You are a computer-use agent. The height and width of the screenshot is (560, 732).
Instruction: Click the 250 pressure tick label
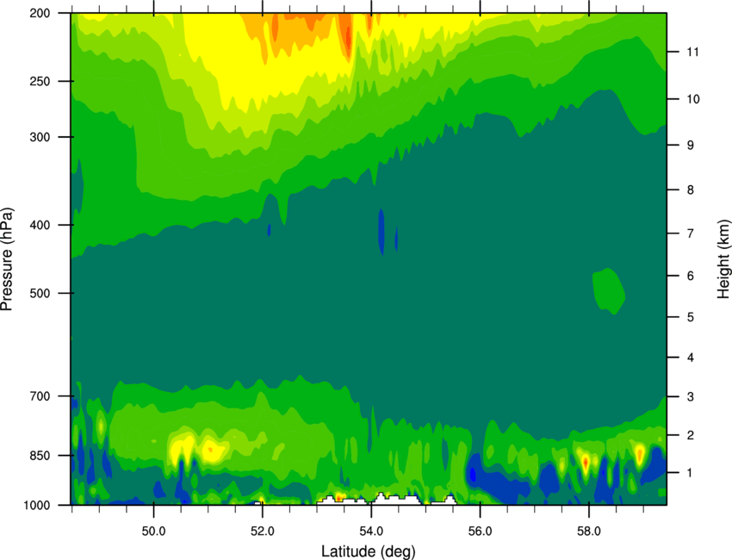pos(40,81)
